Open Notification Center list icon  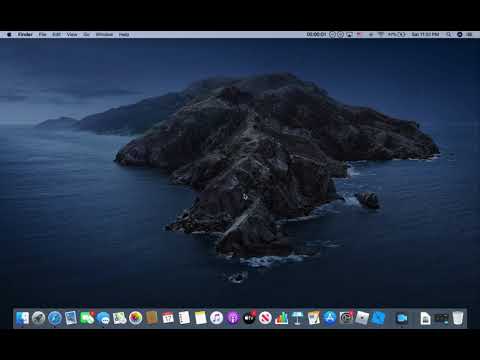tap(470, 34)
